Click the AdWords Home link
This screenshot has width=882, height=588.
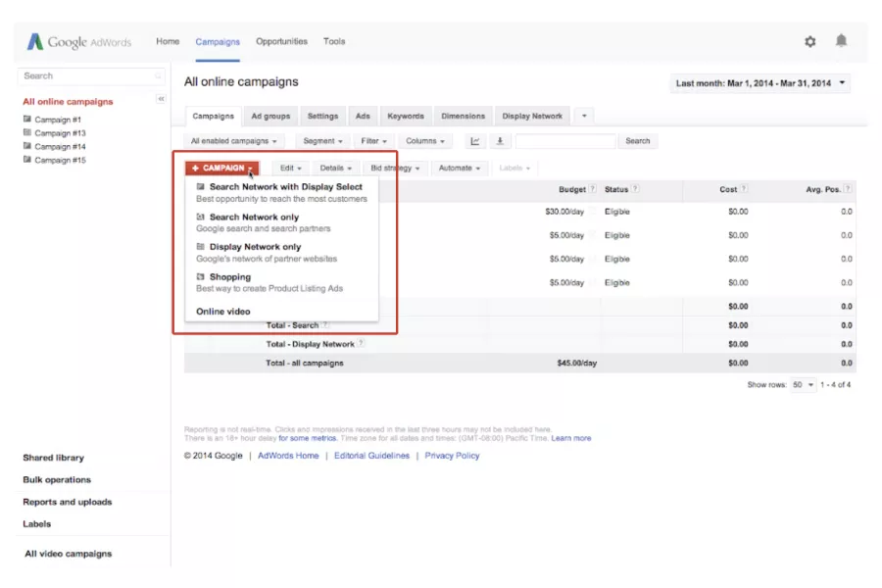tap(287, 455)
